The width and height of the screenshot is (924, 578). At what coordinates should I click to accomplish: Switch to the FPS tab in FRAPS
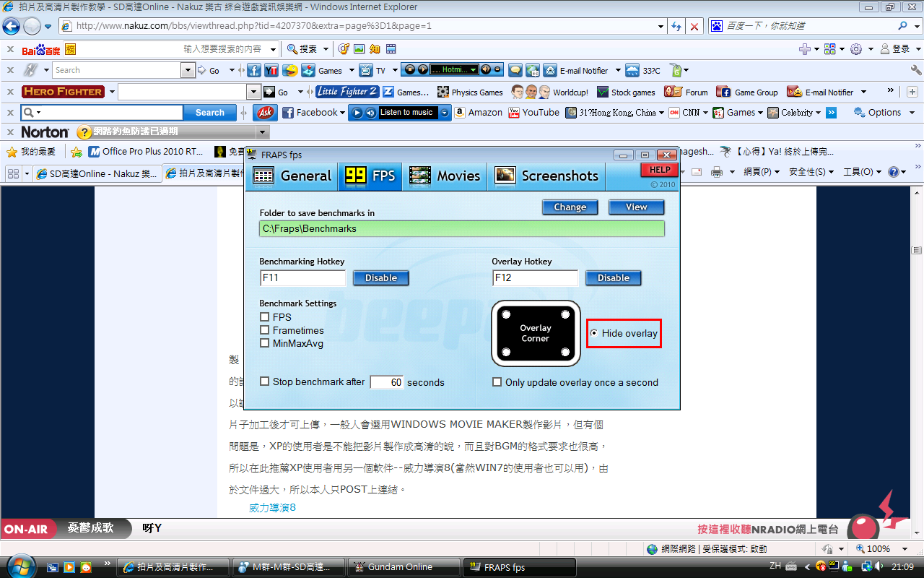pos(370,176)
